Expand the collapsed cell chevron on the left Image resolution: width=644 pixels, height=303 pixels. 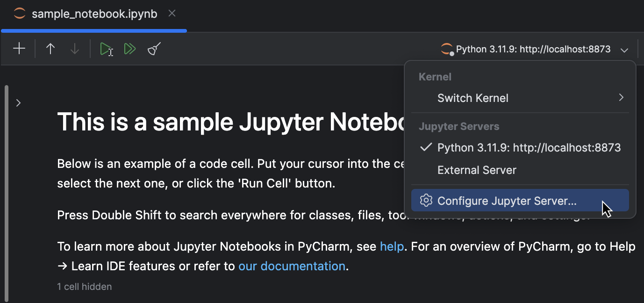(x=19, y=103)
